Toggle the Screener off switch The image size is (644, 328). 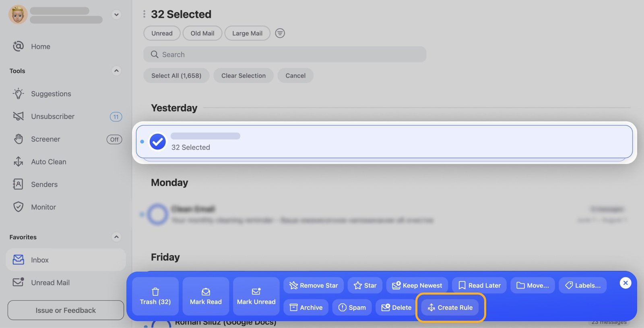(114, 139)
